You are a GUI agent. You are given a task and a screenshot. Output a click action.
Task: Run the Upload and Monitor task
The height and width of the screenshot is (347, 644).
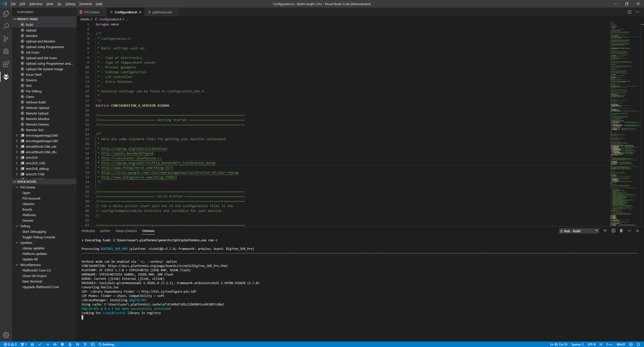tap(41, 41)
